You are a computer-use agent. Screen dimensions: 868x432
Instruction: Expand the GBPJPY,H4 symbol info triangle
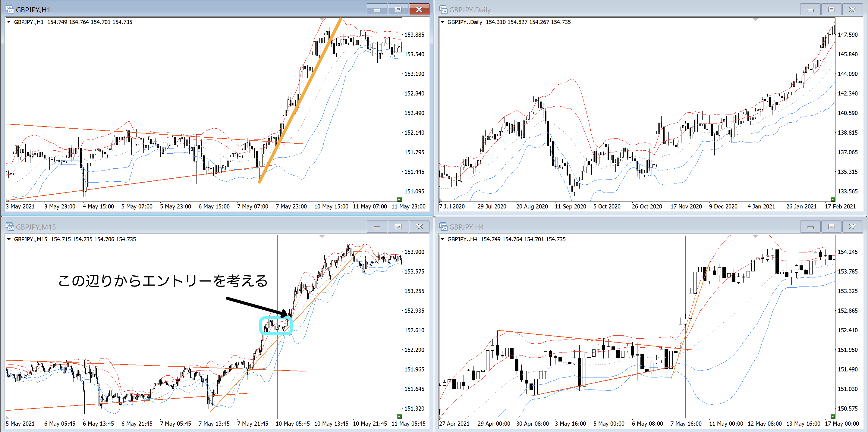[x=442, y=239]
